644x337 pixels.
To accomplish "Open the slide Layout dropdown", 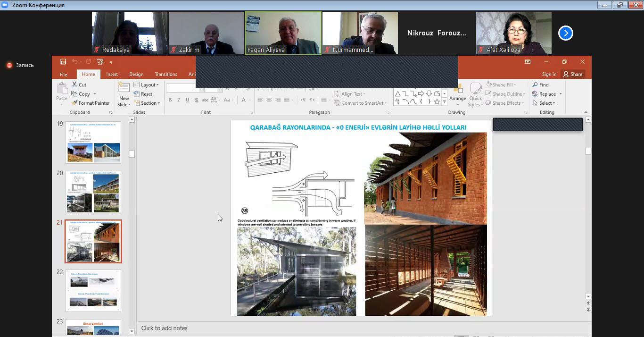I will coord(146,85).
